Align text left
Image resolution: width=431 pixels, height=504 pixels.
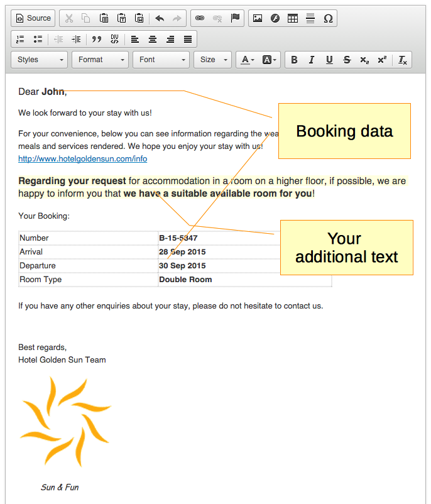coord(135,39)
